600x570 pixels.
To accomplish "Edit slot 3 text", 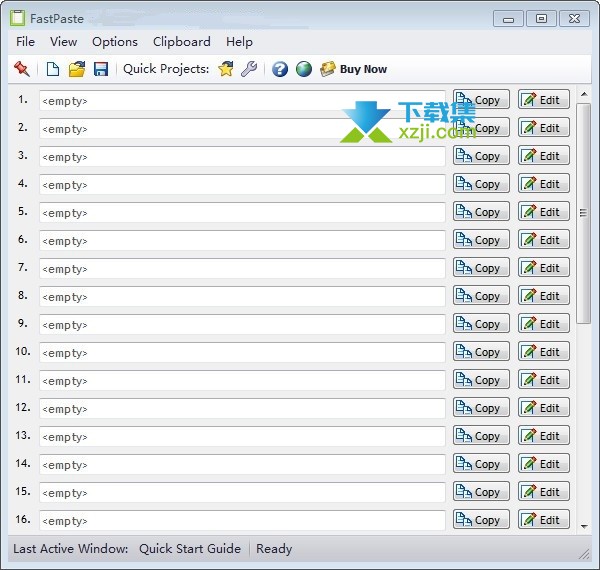I will [544, 156].
